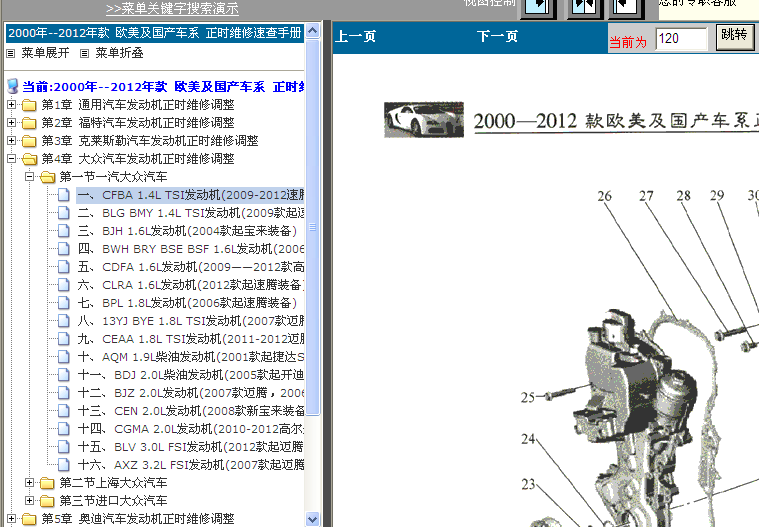Expand 第1章 通用汽车 chapter node
759x527 pixels.
11,105
